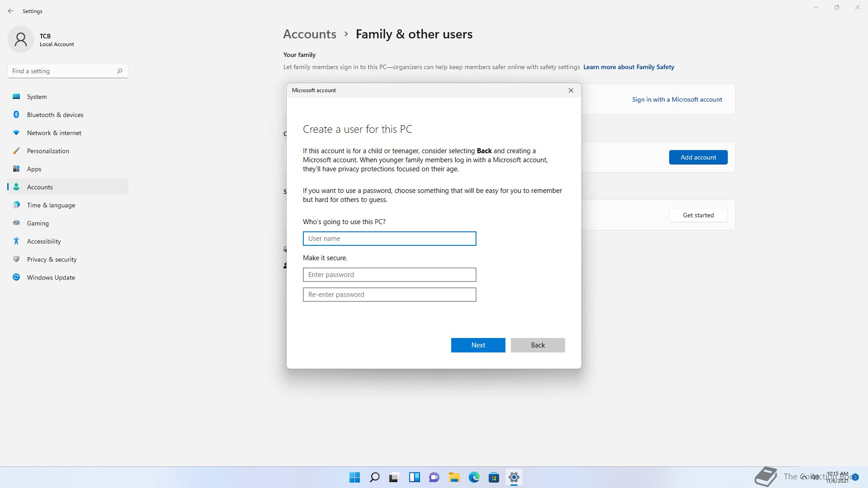The height and width of the screenshot is (488, 868).
Task: Click the User name text field
Action: (x=389, y=239)
